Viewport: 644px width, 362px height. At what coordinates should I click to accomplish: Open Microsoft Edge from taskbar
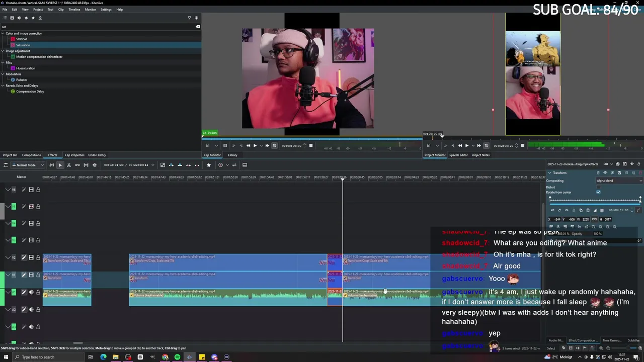[103, 357]
